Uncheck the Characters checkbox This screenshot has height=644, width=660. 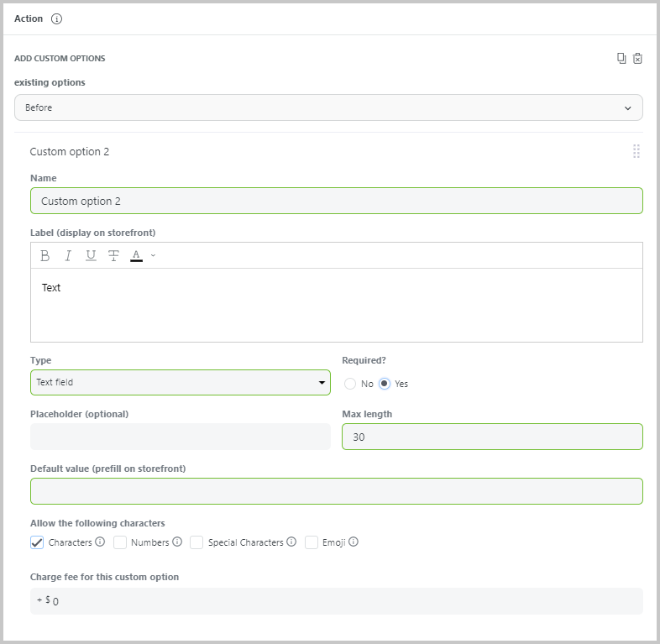pos(37,542)
